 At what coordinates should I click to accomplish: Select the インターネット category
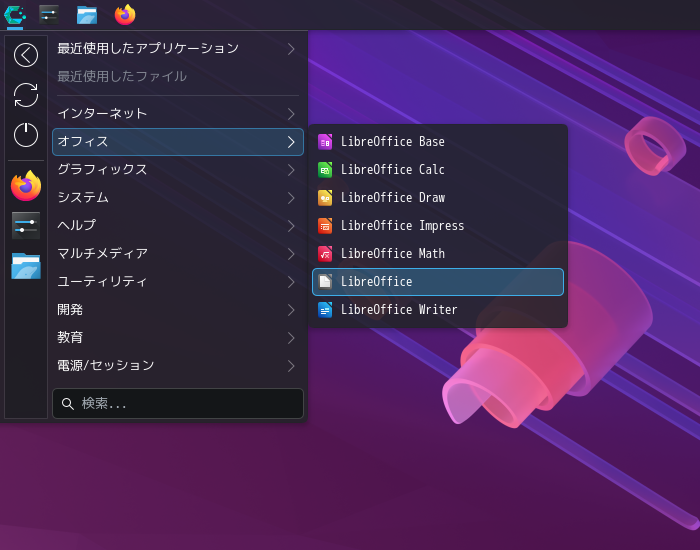pos(178,114)
